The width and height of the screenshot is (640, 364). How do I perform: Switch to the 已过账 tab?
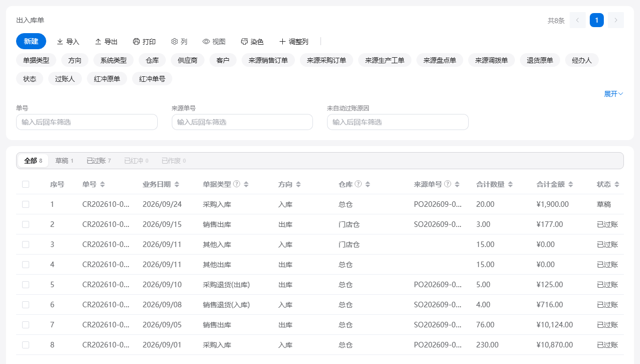pos(98,161)
